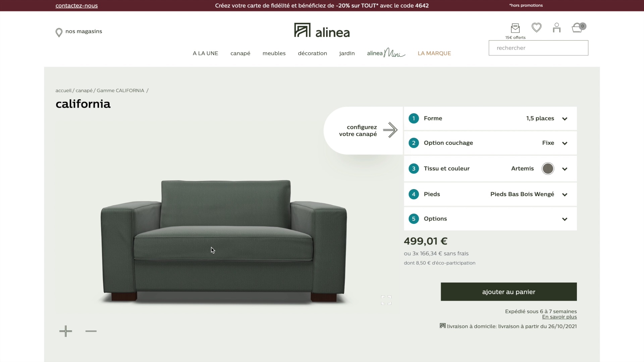Open the LA MARQUE menu item
The width and height of the screenshot is (644, 362).
[x=434, y=53]
